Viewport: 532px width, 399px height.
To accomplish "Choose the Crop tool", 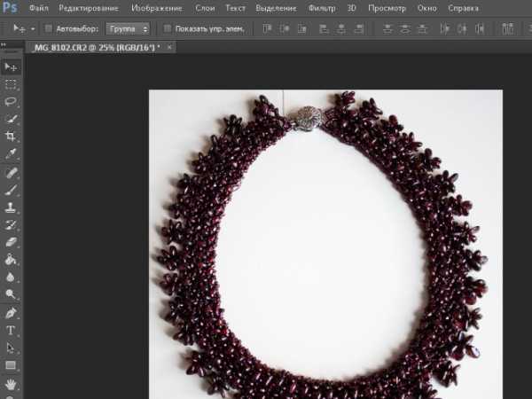I will 11,136.
